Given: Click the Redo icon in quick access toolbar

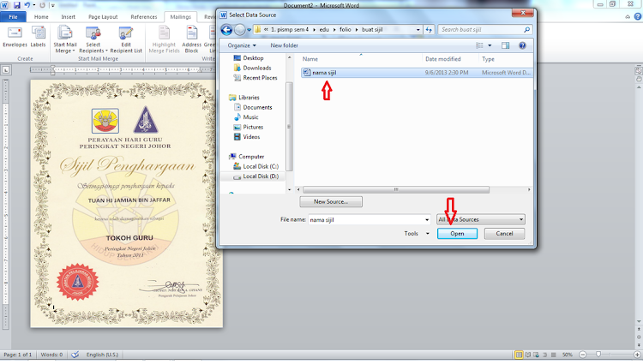Looking at the screenshot, I should 42,5.
